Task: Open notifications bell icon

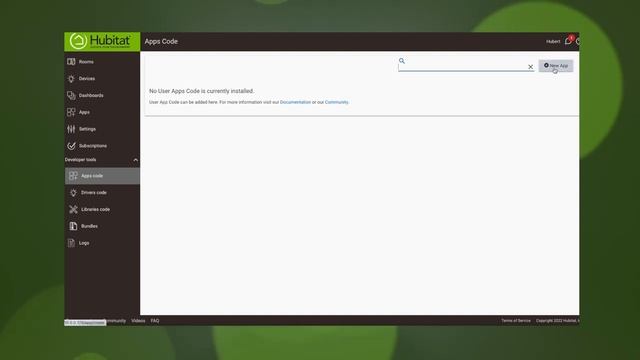Action: pyautogui.click(x=568, y=41)
